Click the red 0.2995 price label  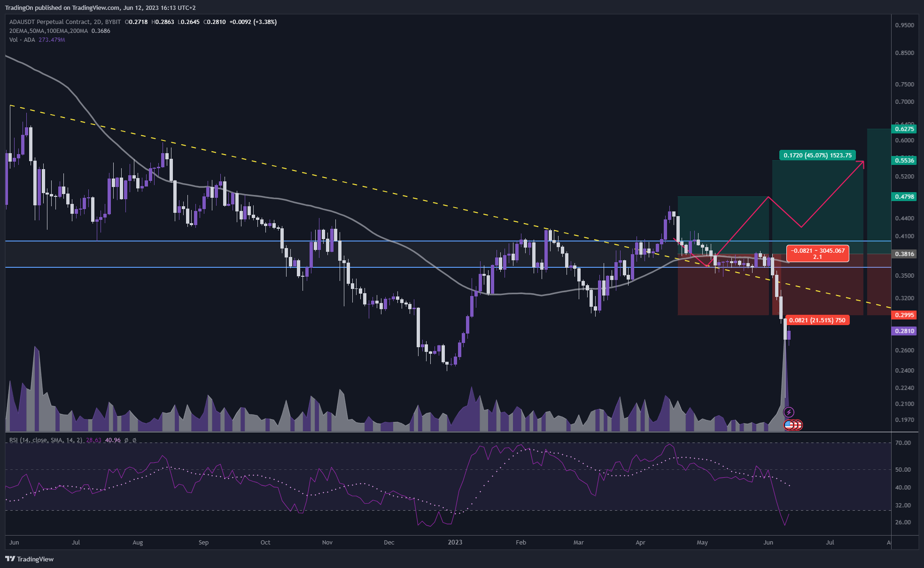click(904, 315)
